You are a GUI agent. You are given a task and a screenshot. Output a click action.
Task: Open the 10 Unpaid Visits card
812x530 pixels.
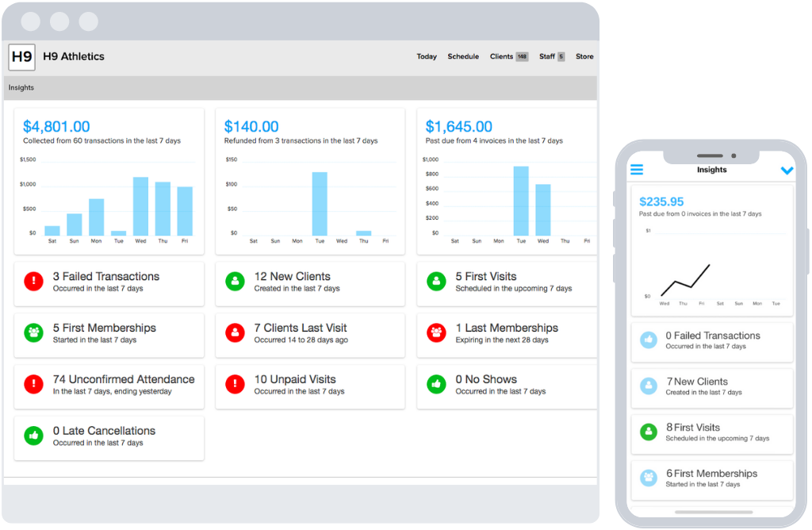pos(310,387)
